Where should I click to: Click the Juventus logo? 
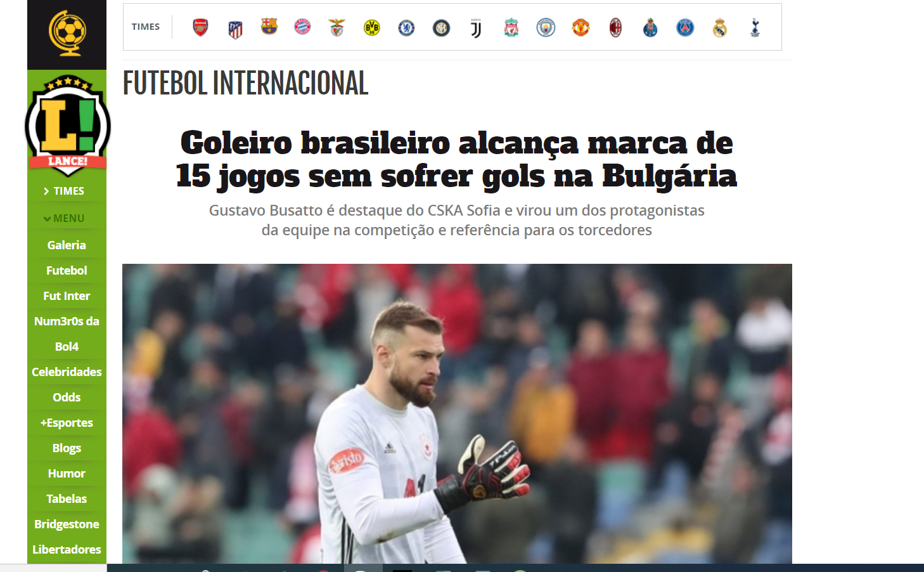tap(476, 28)
